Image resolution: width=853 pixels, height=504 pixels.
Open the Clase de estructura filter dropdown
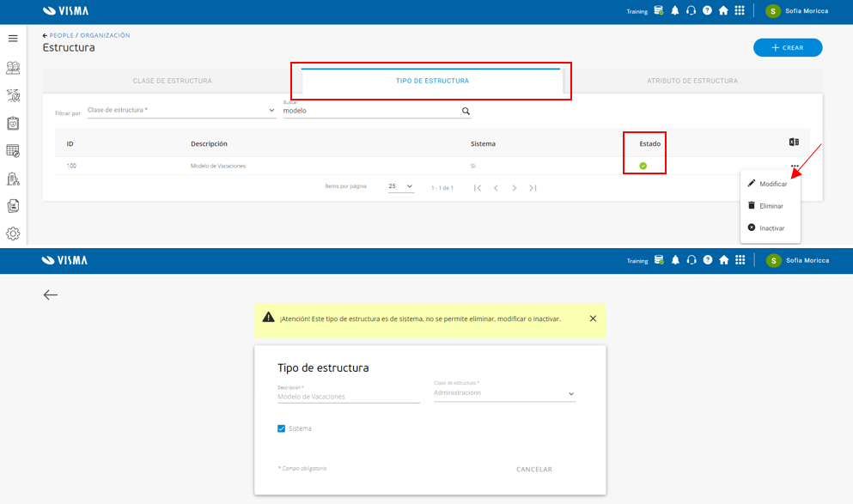[x=182, y=111]
